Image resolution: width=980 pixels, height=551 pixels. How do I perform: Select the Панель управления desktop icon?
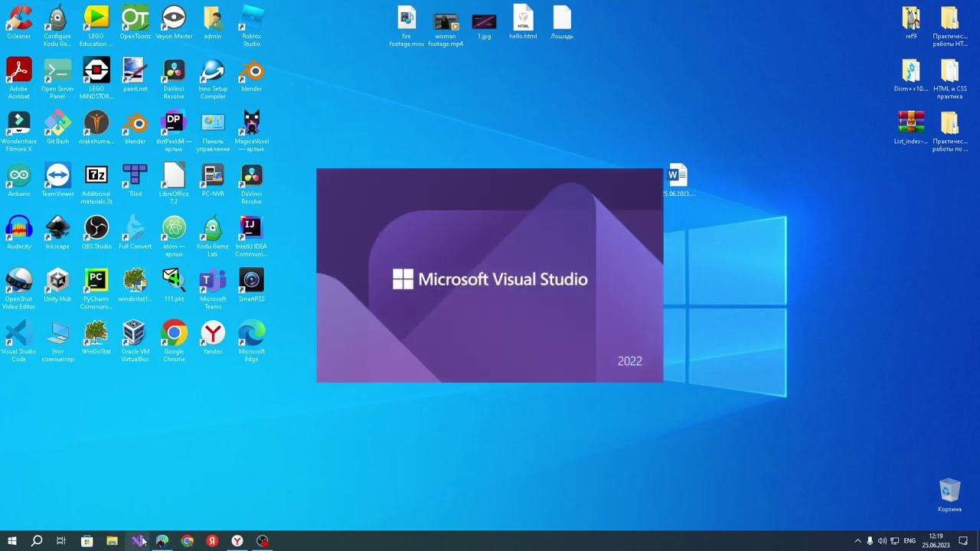213,132
